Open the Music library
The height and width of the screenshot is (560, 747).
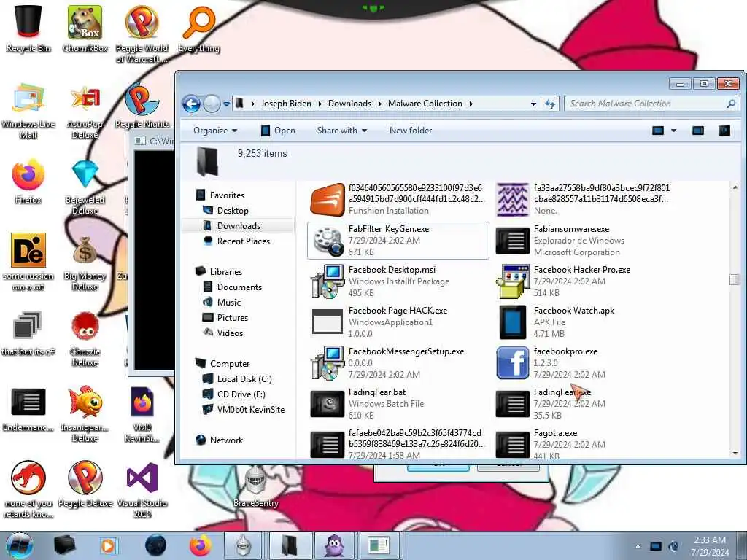pyautogui.click(x=228, y=302)
